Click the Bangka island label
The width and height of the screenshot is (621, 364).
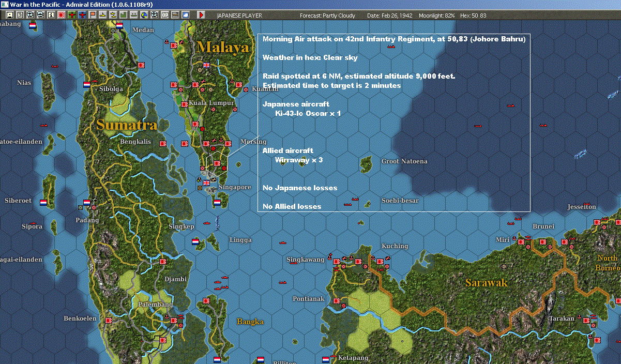click(x=250, y=322)
